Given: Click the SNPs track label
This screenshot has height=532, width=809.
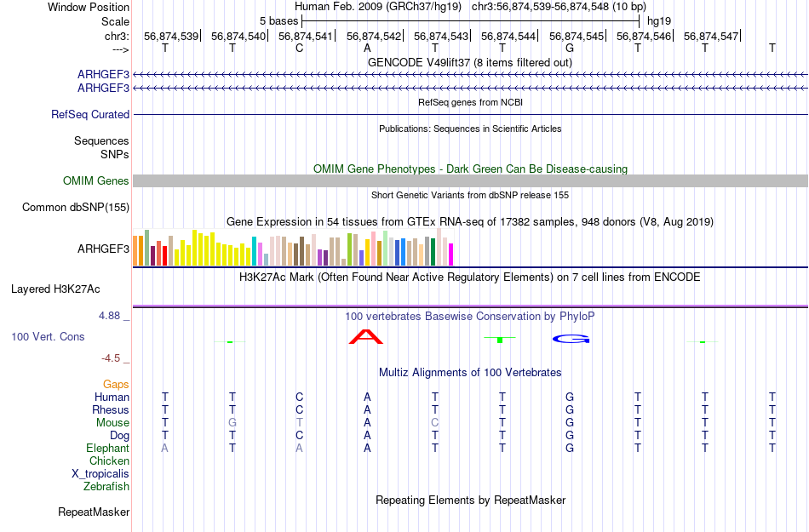Looking at the screenshot, I should coord(115,154).
